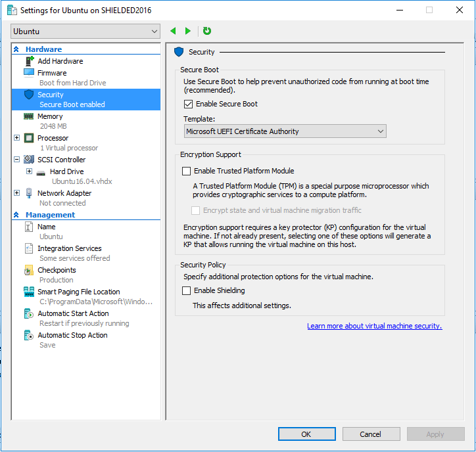The width and height of the screenshot is (476, 452).
Task: Click the Integration Services icon
Action: tap(29, 248)
